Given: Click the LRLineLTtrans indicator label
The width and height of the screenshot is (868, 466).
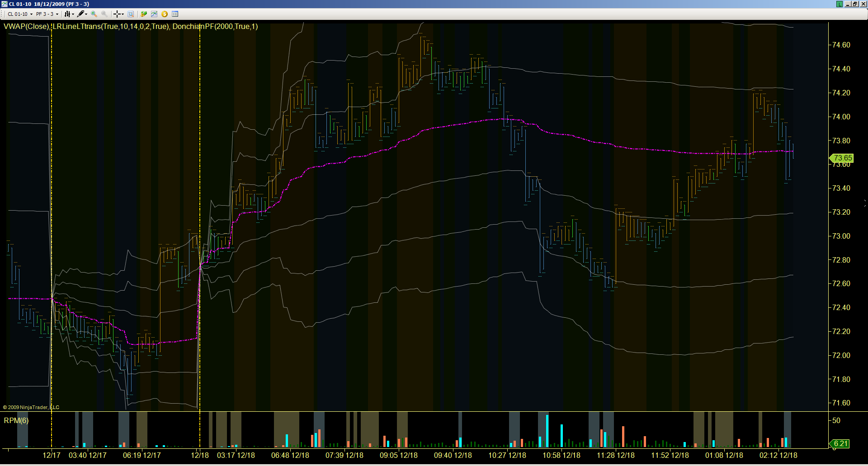Looking at the screenshot, I should click(x=111, y=26).
